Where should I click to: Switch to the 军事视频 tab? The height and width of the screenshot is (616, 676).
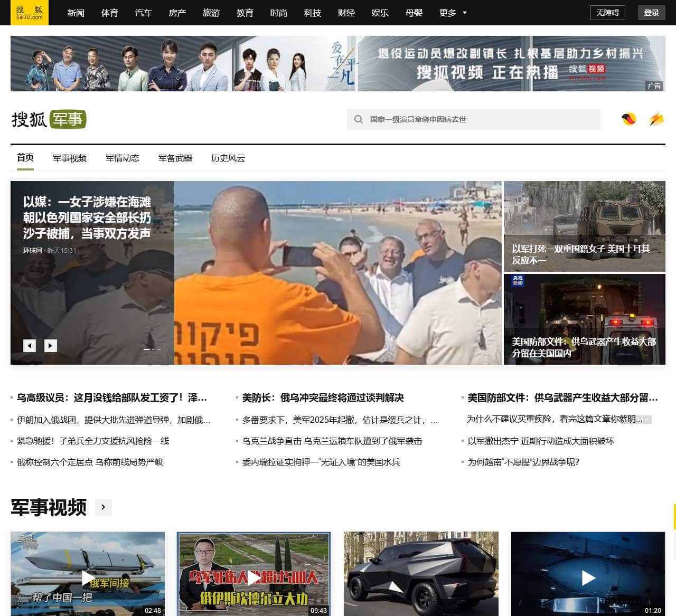[70, 158]
